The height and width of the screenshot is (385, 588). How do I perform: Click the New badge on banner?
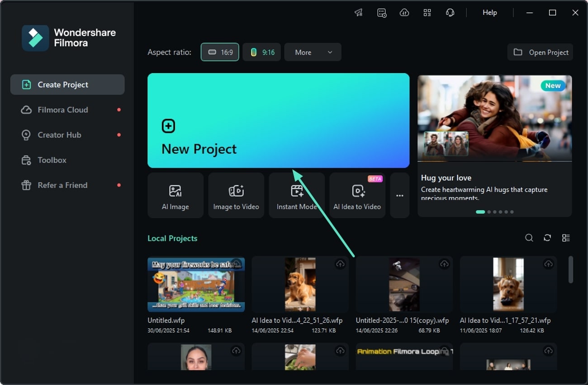553,85
